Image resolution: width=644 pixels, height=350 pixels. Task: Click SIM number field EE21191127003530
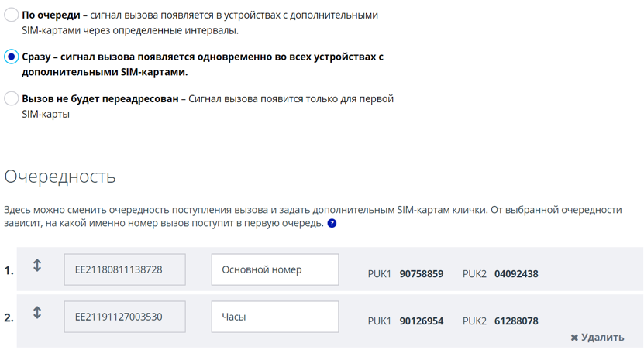(x=125, y=317)
